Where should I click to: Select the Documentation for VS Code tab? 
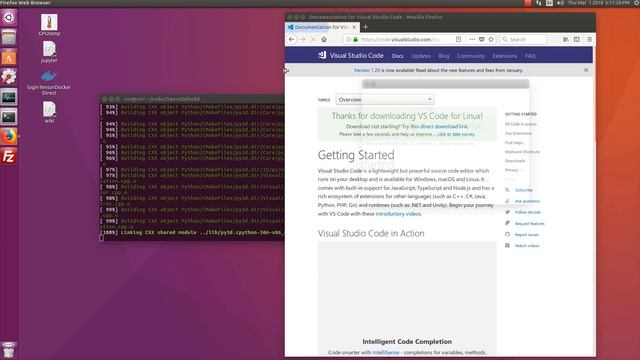pos(322,27)
